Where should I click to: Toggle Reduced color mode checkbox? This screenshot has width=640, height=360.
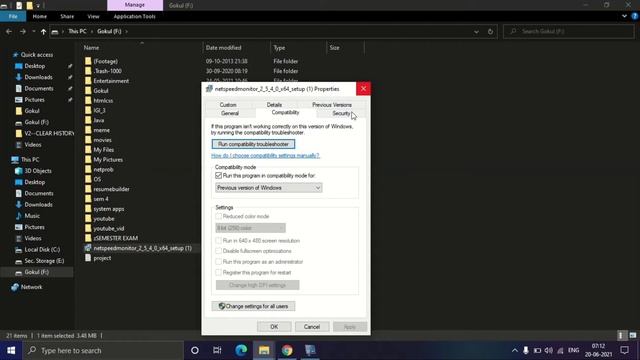[218, 216]
